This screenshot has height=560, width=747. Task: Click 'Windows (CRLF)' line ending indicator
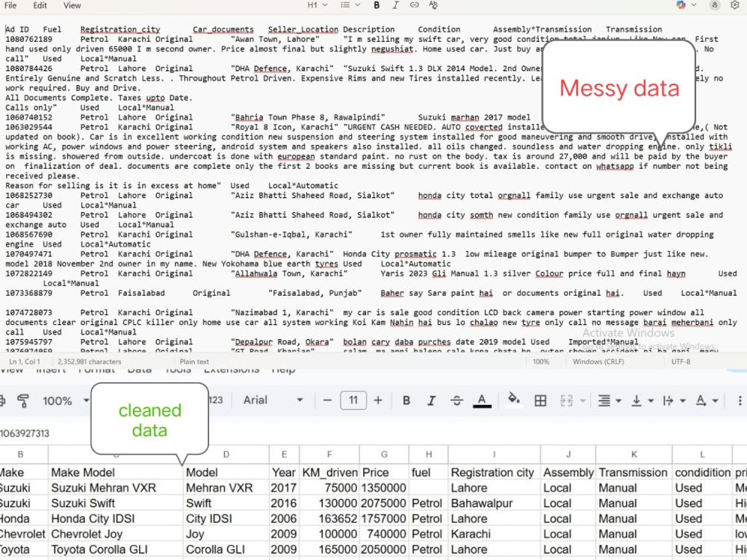point(598,361)
